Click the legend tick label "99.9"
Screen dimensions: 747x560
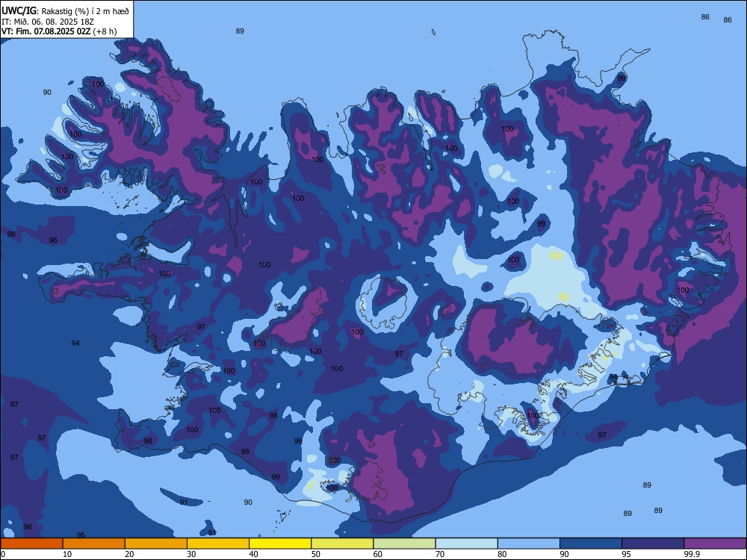692,554
